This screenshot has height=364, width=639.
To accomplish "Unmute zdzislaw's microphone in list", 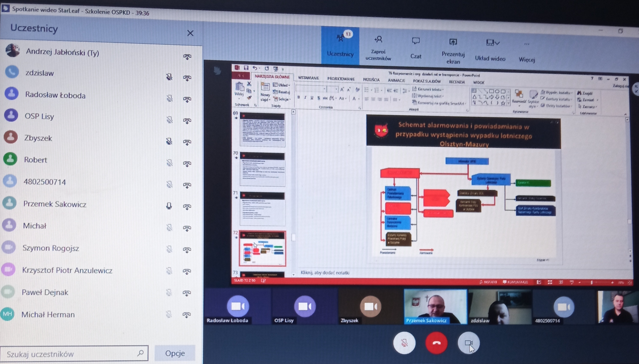I will [169, 77].
